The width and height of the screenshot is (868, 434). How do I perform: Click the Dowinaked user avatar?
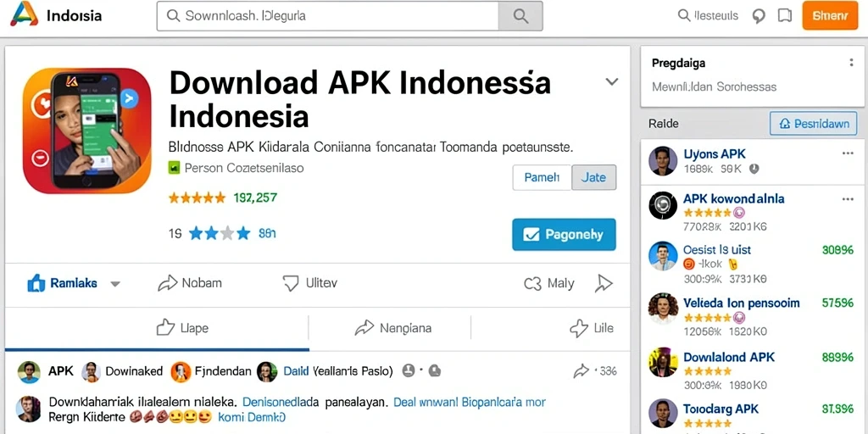[x=91, y=372]
